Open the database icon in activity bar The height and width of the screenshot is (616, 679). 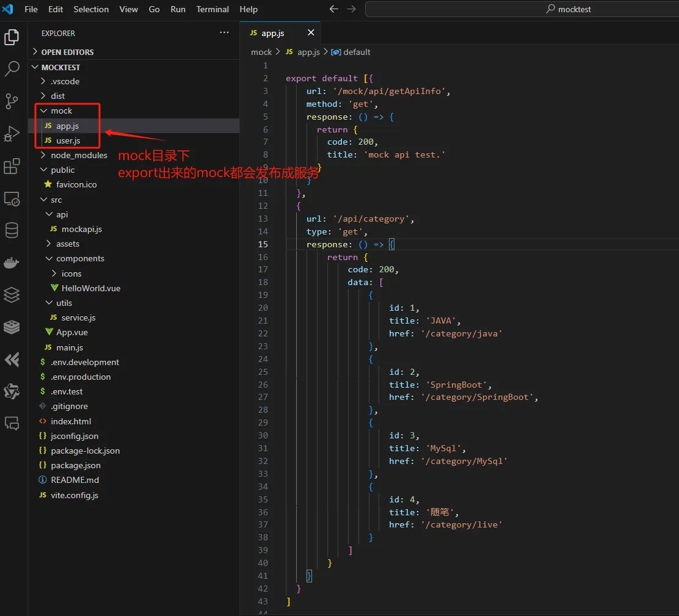[12, 230]
